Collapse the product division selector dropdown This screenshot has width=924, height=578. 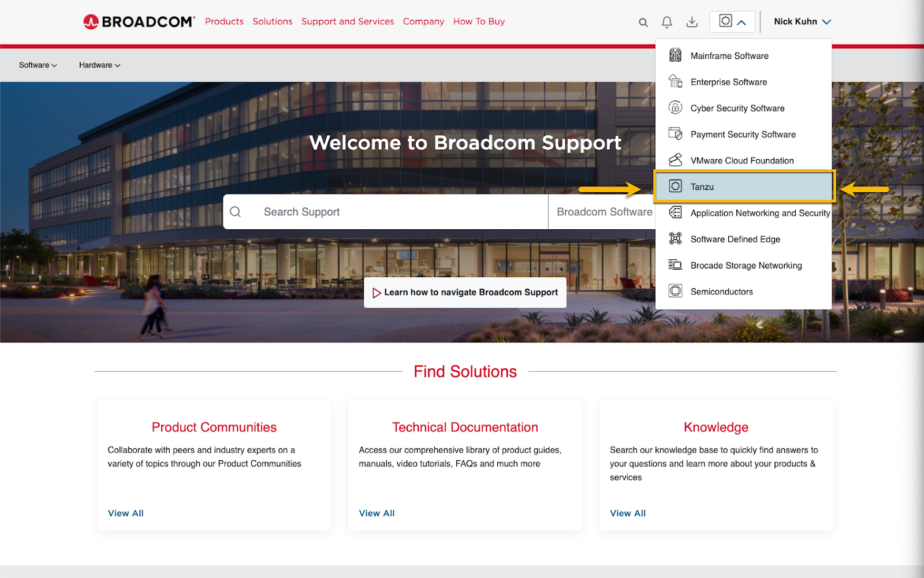[x=732, y=22]
